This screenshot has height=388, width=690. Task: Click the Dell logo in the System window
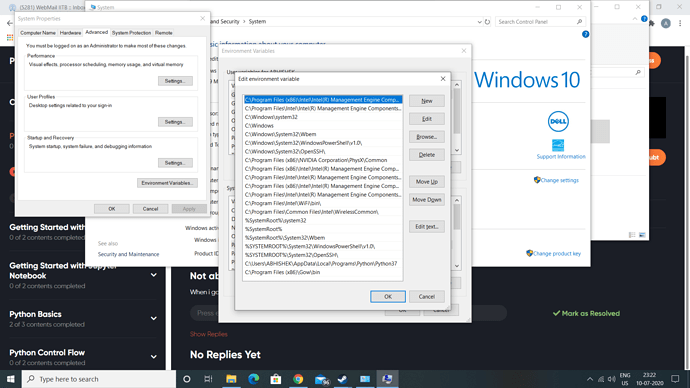(558, 121)
